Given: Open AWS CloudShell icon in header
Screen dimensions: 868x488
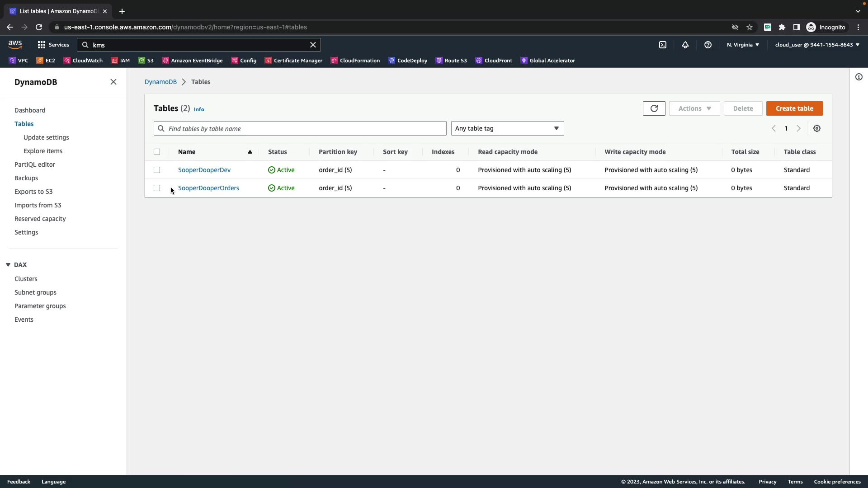Looking at the screenshot, I should pyautogui.click(x=662, y=45).
